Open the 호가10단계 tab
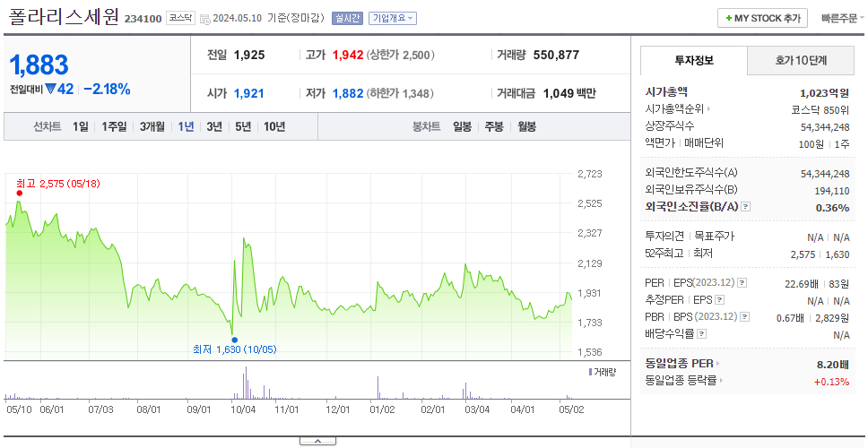Screen dimensions: 868x448 tap(801, 61)
